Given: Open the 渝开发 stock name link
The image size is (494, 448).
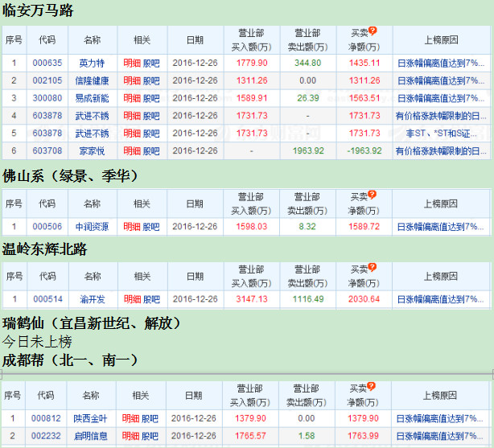Looking at the screenshot, I should tap(93, 299).
